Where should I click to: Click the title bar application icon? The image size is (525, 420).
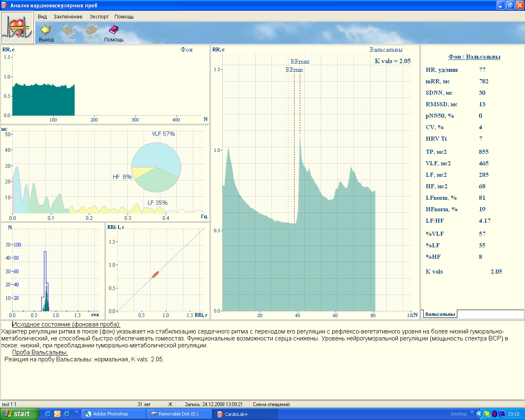(5, 5)
